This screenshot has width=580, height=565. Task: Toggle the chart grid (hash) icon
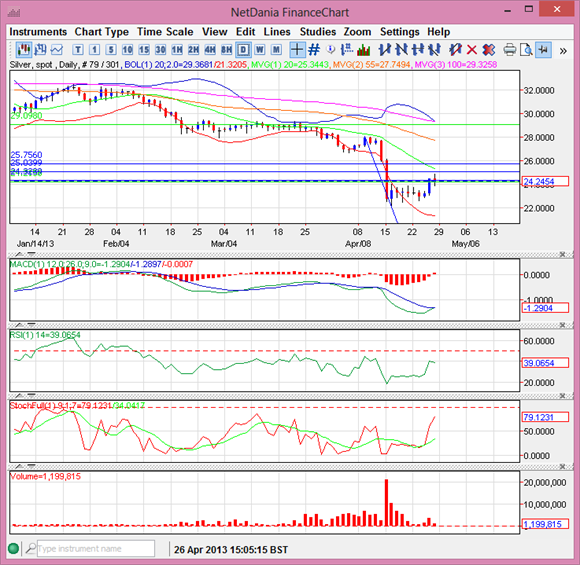(314, 50)
